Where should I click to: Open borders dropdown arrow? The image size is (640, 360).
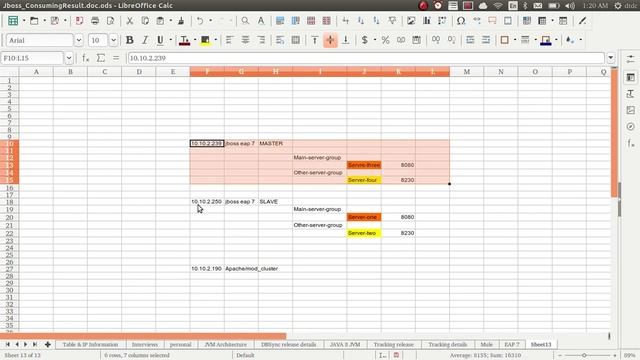[515, 40]
